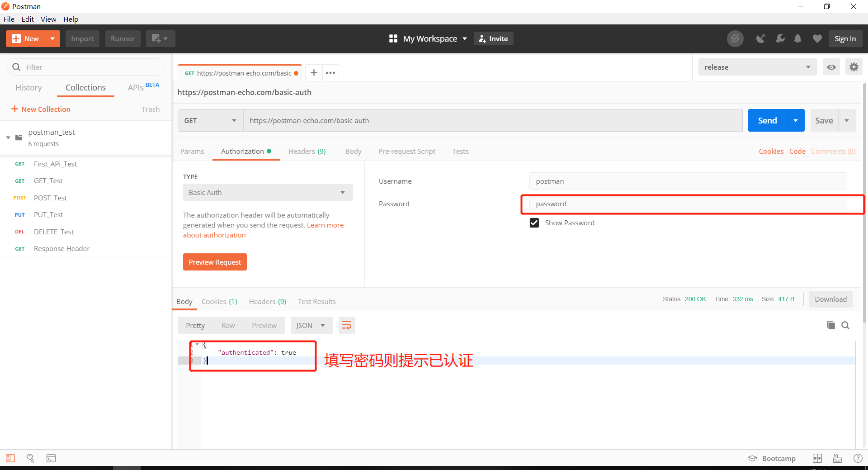Click the Invite button
Viewport: 868px width, 470px height.
[x=494, y=39]
